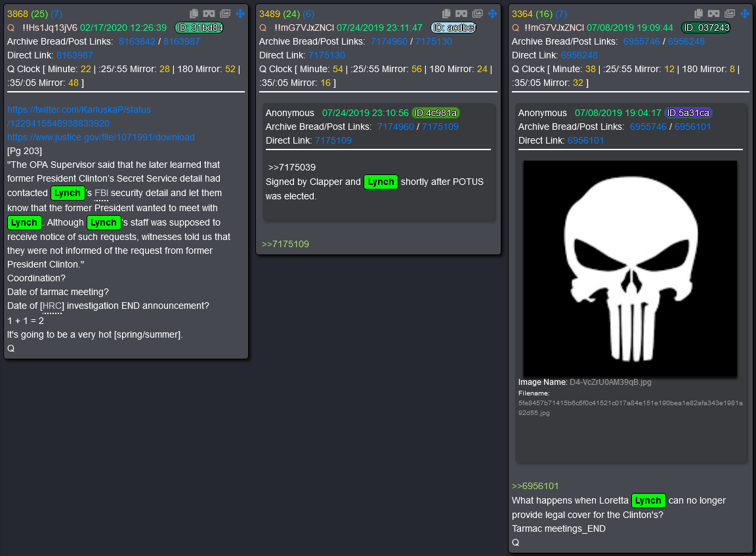Screen dimensions: 756x556
Task: Click the >>7175039 quote reference
Action: coord(291,168)
